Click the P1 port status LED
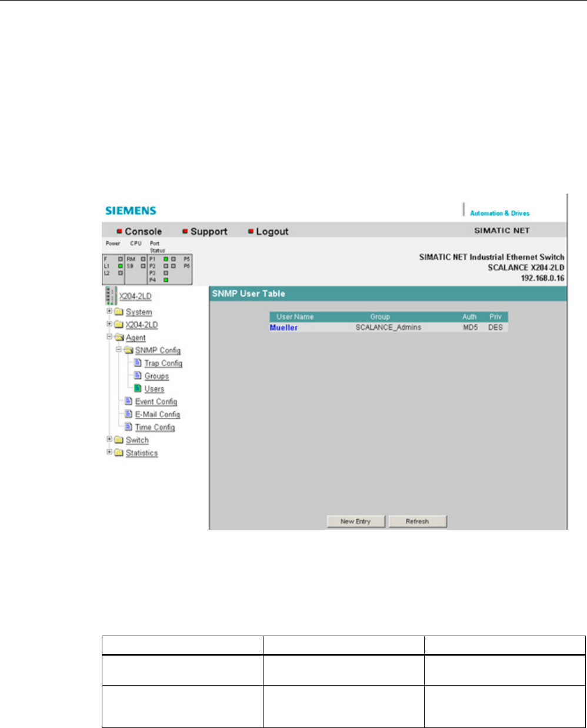This screenshot has height=728, width=587. [166, 259]
